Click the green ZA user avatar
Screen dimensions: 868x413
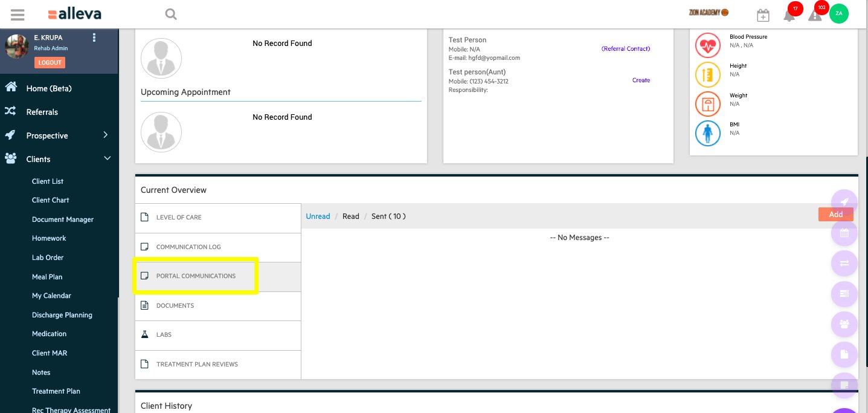pos(838,13)
